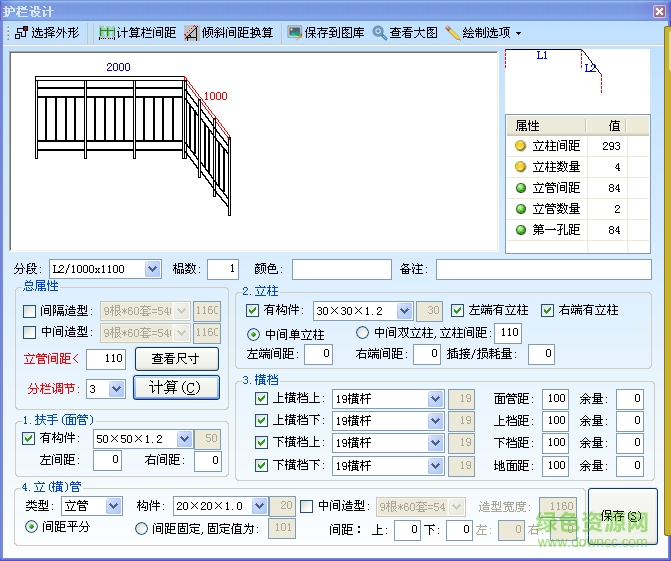The image size is (671, 561).
Task: Click the 倾斜间距换算 conversion icon
Action: [x=192, y=33]
